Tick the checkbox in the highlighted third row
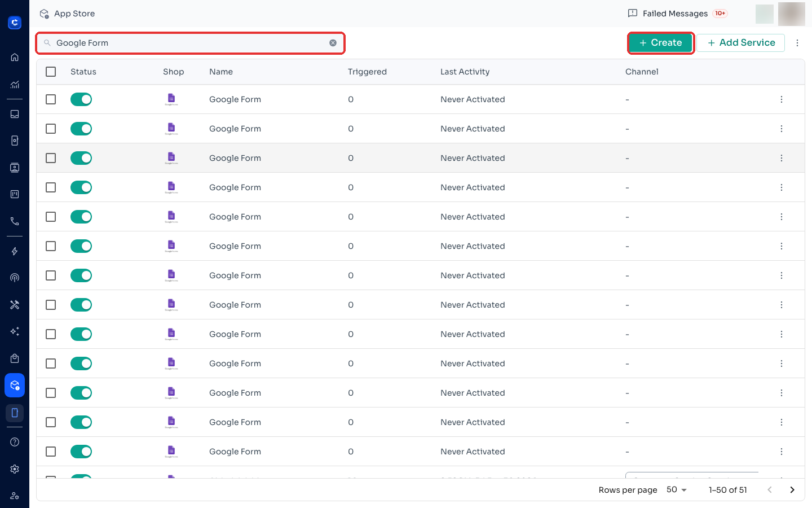The width and height of the screenshot is (812, 508). point(51,158)
